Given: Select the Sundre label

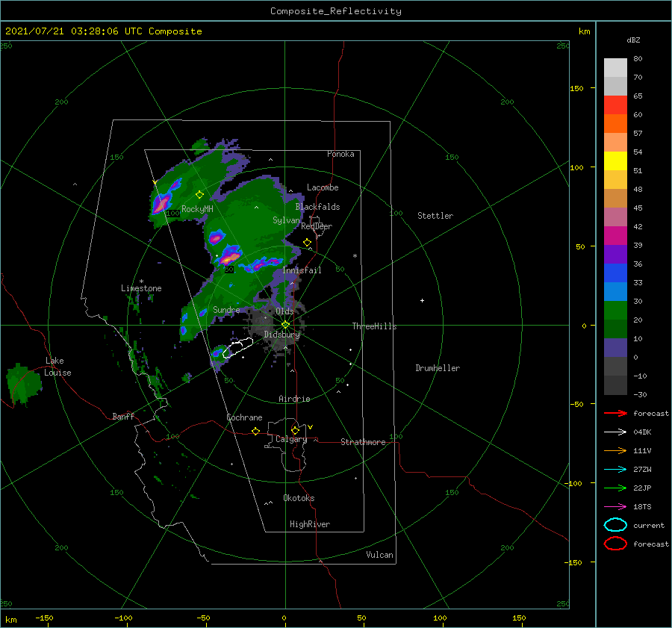Looking at the screenshot, I should tap(226, 309).
